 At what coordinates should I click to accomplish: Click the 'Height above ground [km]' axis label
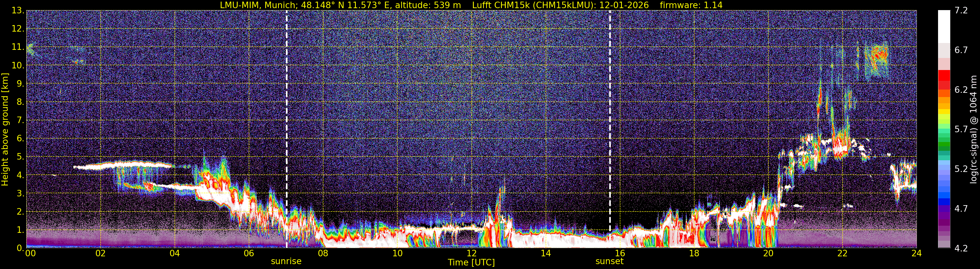coord(5,130)
